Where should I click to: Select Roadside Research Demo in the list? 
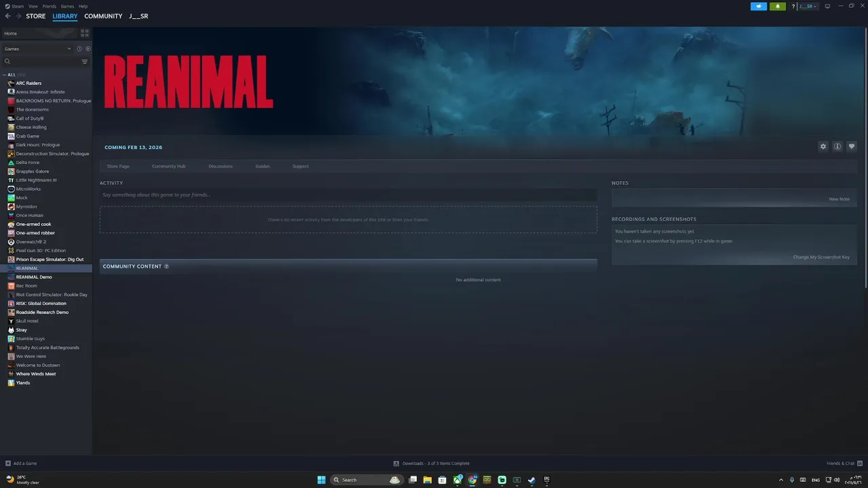click(42, 312)
